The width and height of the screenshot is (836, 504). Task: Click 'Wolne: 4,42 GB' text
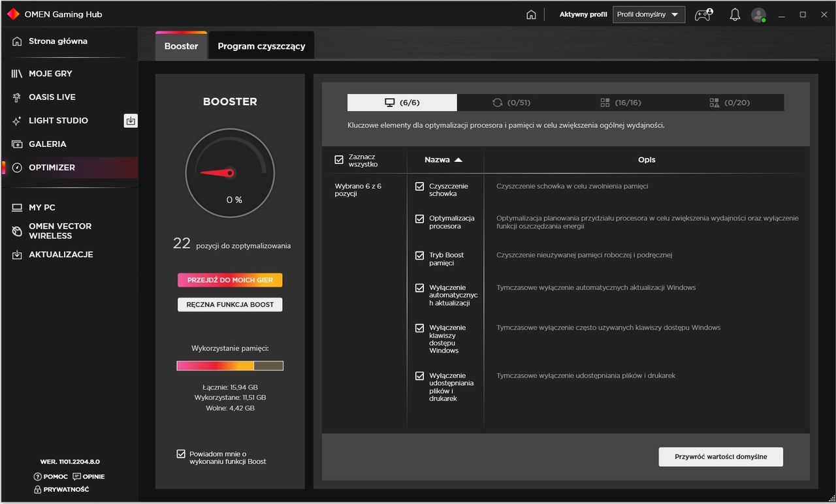[230, 408]
